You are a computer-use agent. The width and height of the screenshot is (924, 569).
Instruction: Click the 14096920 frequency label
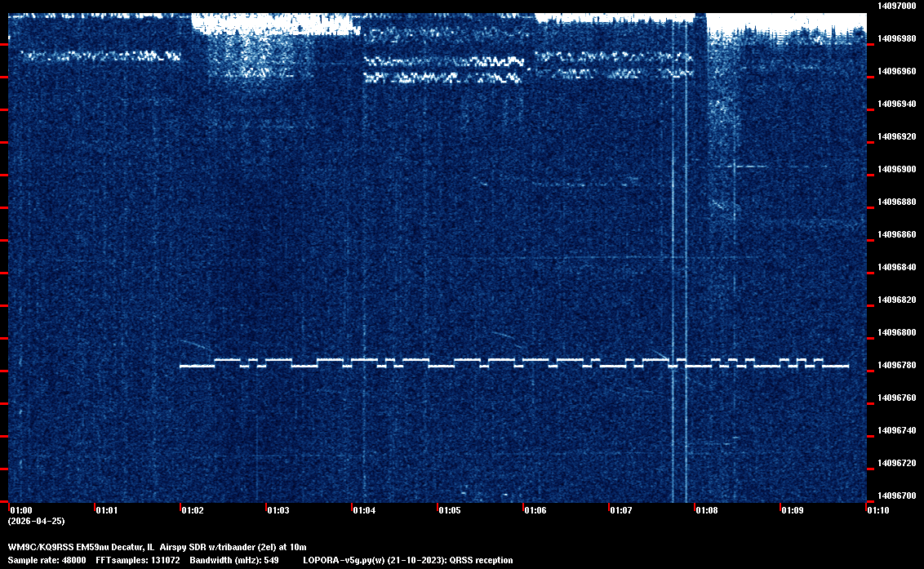point(897,136)
